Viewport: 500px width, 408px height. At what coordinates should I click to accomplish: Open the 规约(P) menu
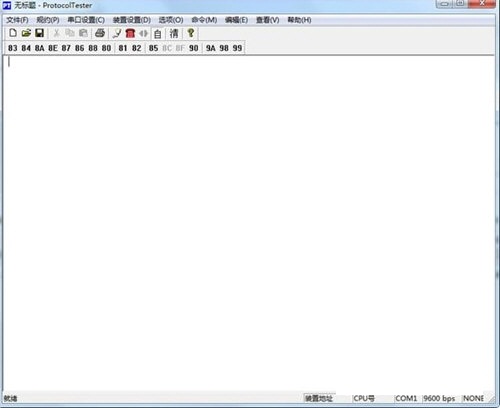tap(48, 20)
